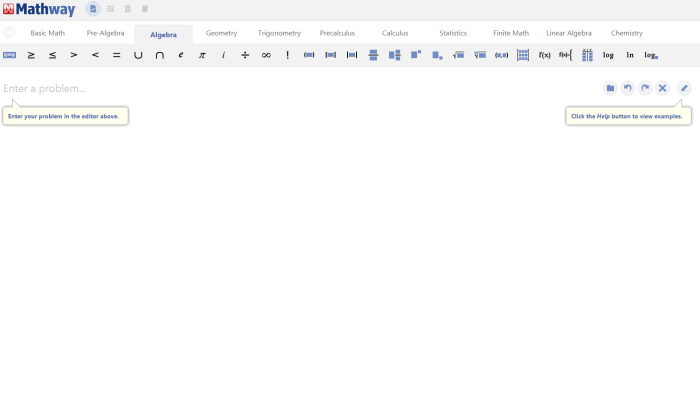Redo the last editor action

(x=645, y=88)
